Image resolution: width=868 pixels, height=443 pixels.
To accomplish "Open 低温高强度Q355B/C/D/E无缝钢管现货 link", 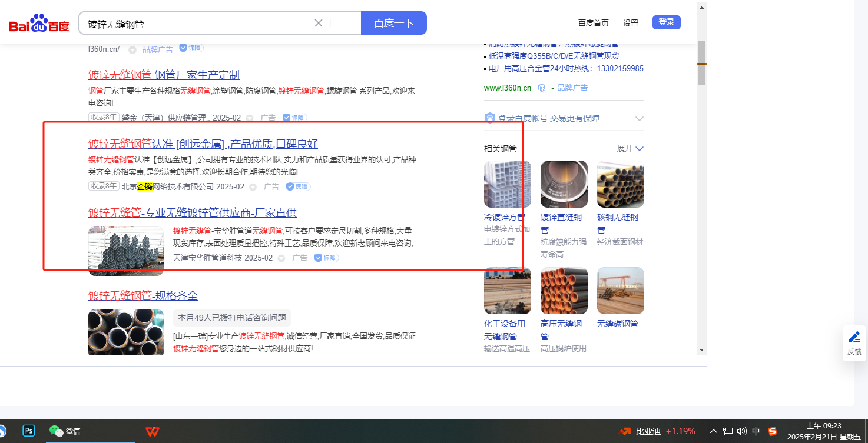I will 554,56.
